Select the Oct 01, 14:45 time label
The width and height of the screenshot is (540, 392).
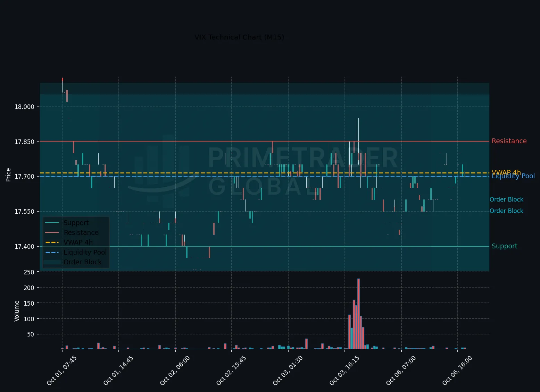coord(118,370)
